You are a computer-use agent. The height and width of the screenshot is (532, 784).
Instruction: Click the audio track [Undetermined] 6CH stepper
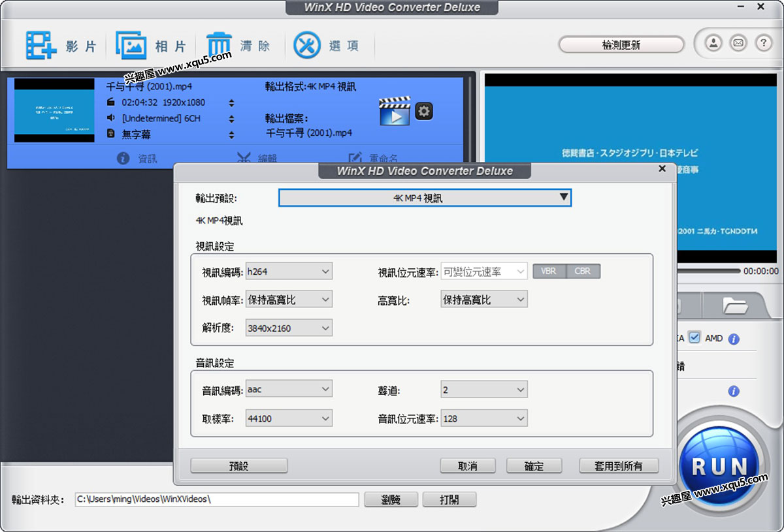(231, 119)
